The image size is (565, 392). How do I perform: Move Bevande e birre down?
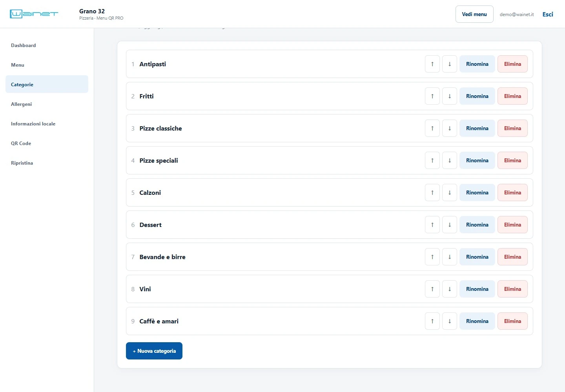tap(450, 257)
